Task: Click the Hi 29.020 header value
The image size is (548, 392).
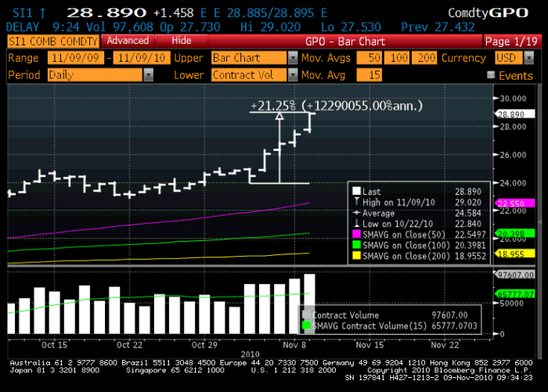Action: point(270,27)
